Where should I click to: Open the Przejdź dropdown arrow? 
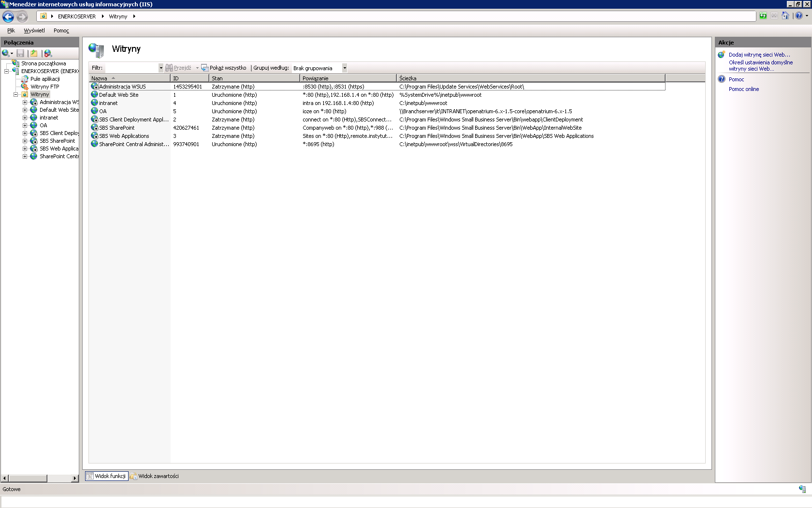(197, 68)
